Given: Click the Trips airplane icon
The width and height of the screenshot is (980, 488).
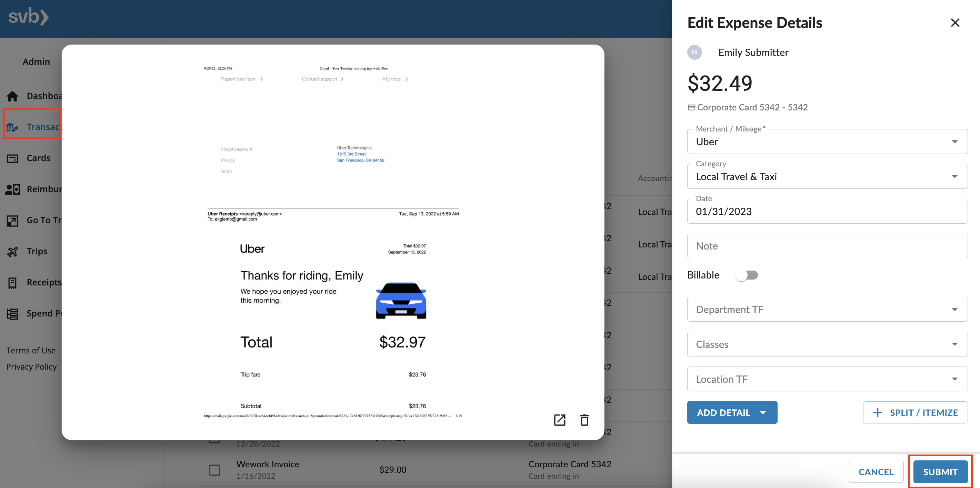Looking at the screenshot, I should (12, 252).
